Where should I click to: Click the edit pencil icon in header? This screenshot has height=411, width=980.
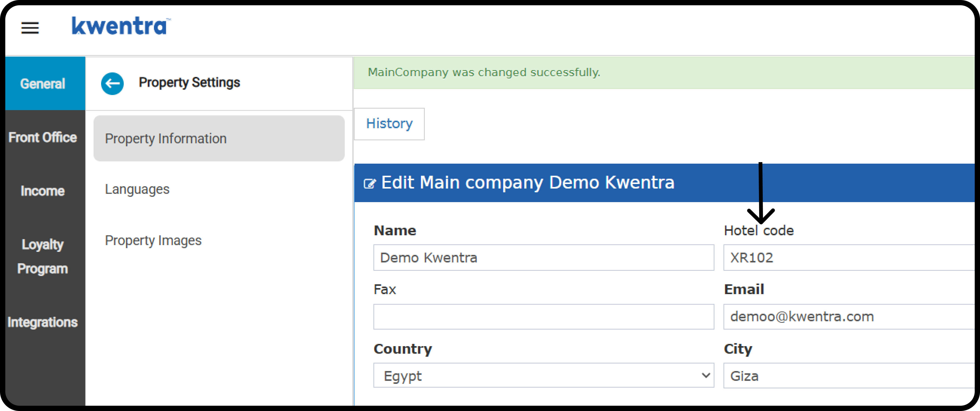tap(370, 184)
